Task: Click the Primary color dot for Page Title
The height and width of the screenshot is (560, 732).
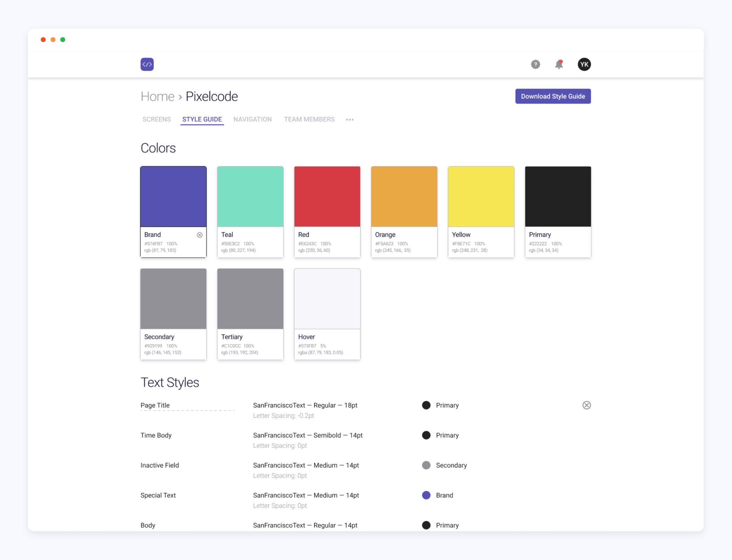Action: tap(426, 405)
